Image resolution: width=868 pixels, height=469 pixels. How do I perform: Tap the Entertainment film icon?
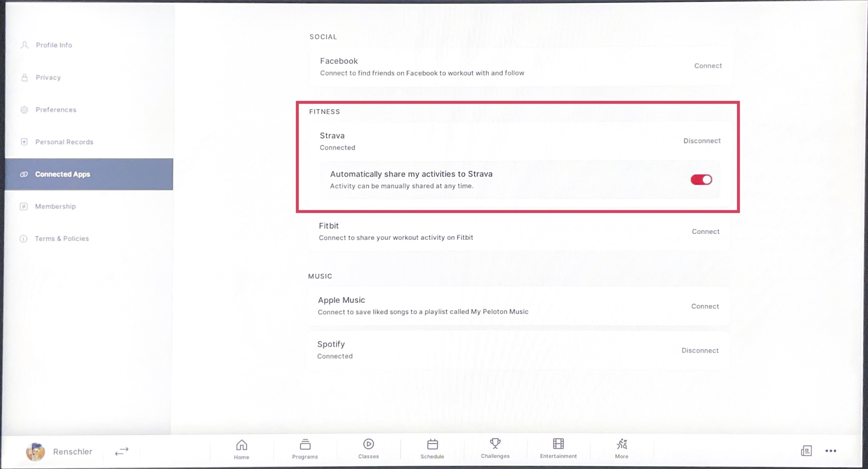(x=558, y=444)
